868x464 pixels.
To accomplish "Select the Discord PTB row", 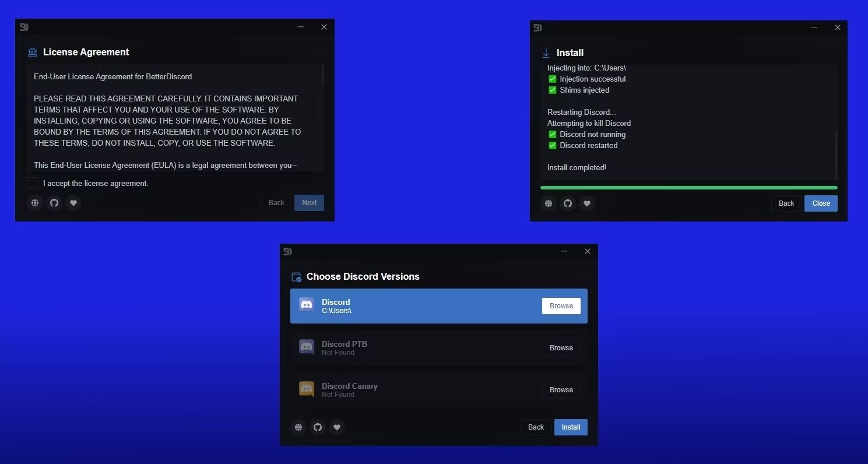I will (439, 348).
